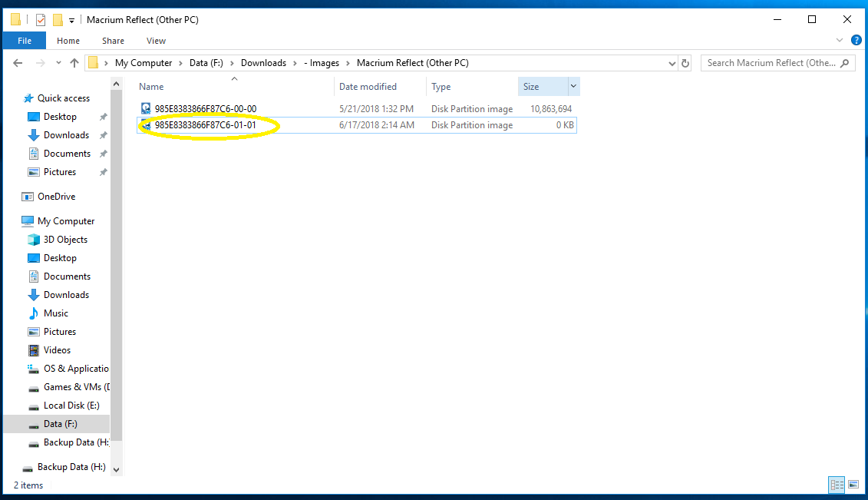Open the bottom-level Backup Data (H:) entry

point(71,467)
